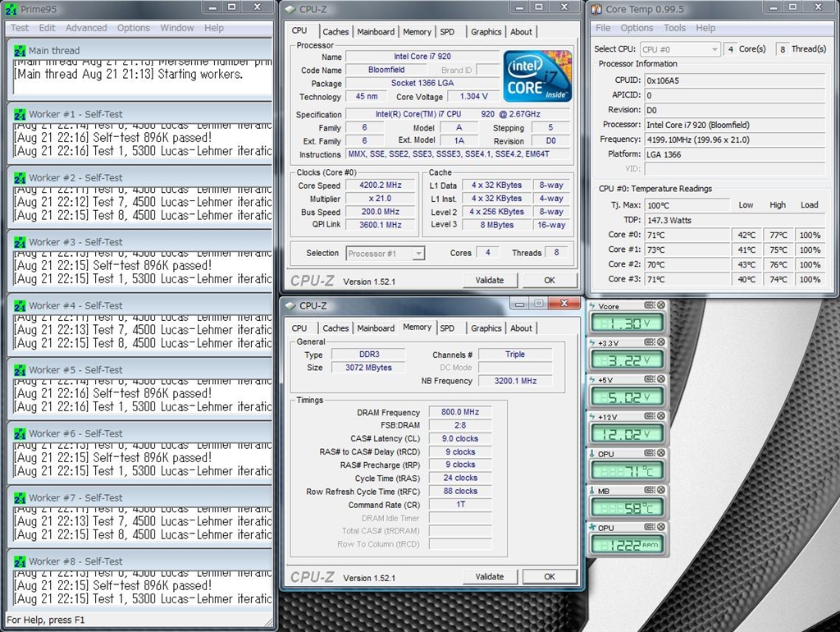Open the Advanced menu in Prime95
The height and width of the screenshot is (632, 840).
pos(86,28)
